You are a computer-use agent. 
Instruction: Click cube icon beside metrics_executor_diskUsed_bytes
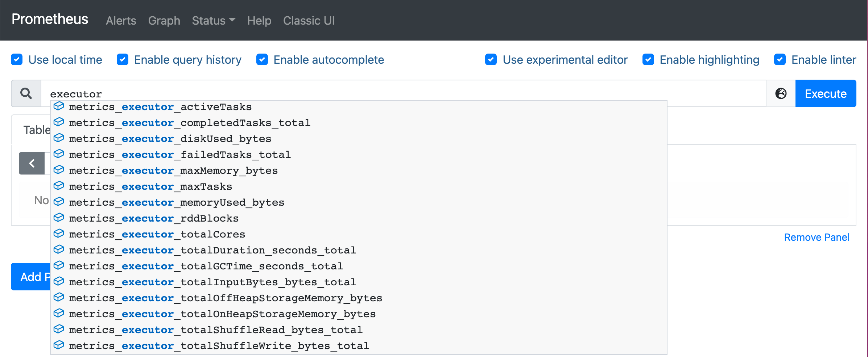[x=59, y=138]
